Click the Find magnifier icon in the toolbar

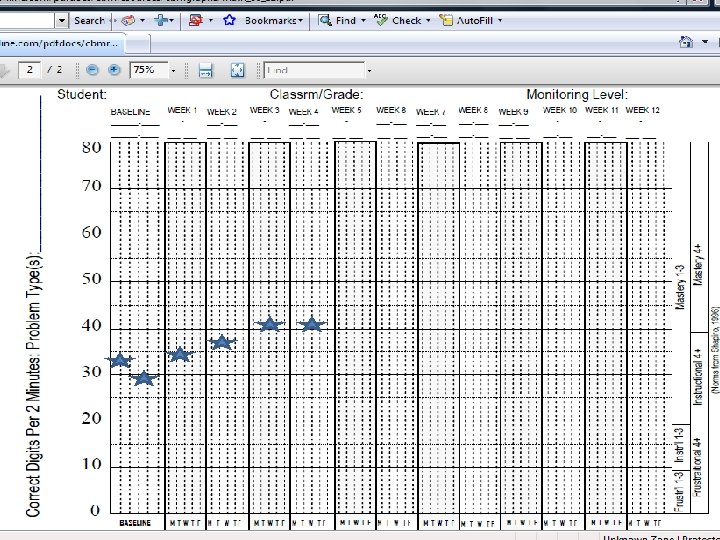pos(325,20)
